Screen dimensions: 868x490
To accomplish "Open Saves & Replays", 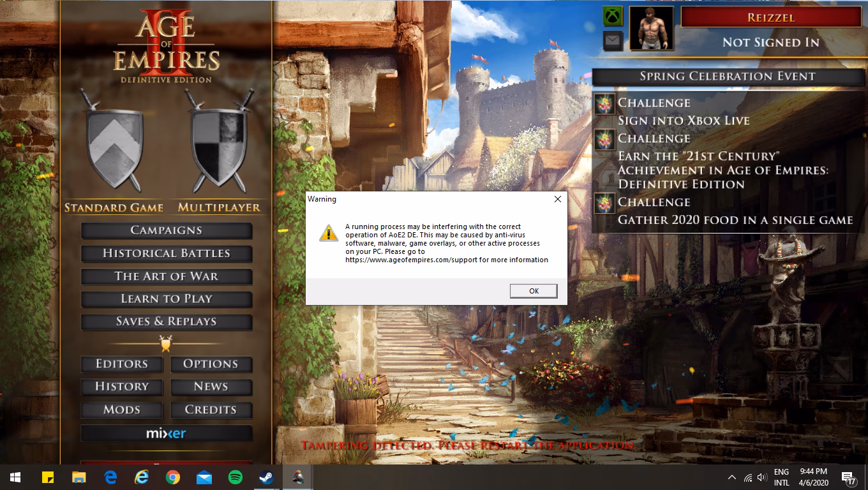I will pos(167,322).
